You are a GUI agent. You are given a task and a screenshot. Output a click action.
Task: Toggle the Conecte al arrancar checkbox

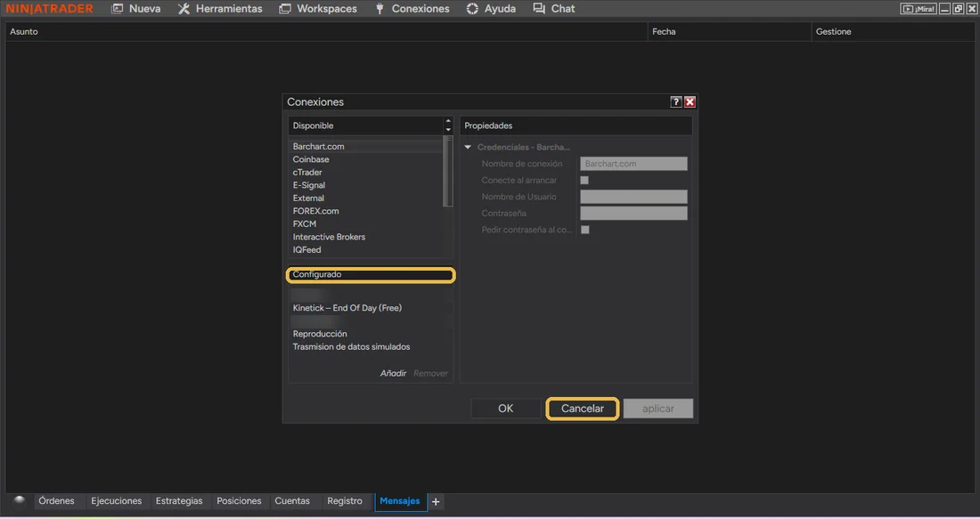584,180
